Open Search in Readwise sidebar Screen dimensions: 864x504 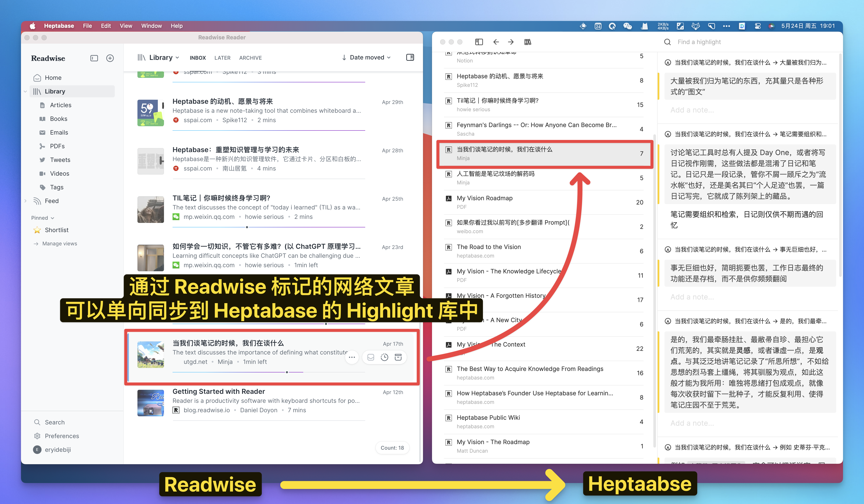tap(55, 422)
